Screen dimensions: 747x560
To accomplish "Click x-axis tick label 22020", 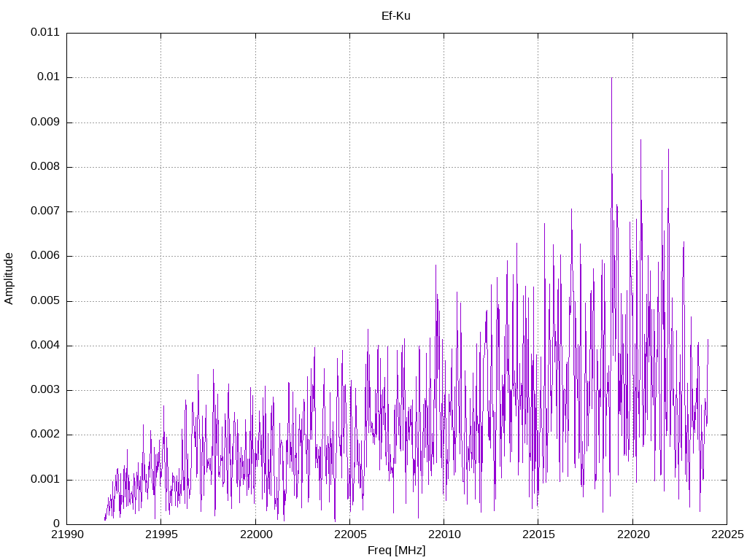I will 632,534.
